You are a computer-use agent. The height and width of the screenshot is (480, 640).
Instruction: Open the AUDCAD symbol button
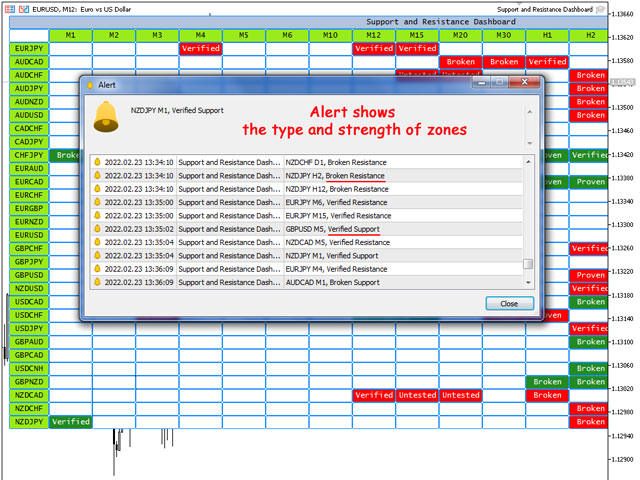(29, 62)
